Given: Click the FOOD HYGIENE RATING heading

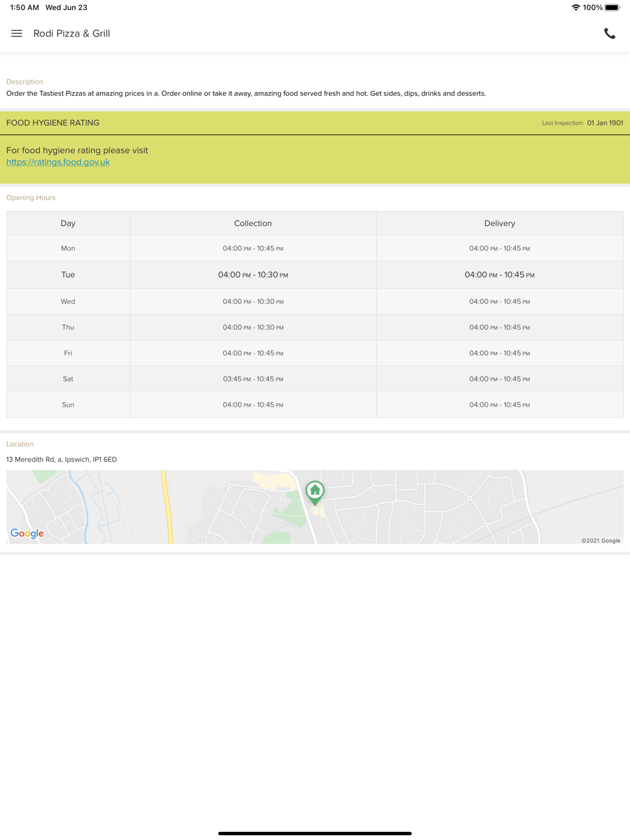Looking at the screenshot, I should pyautogui.click(x=53, y=123).
